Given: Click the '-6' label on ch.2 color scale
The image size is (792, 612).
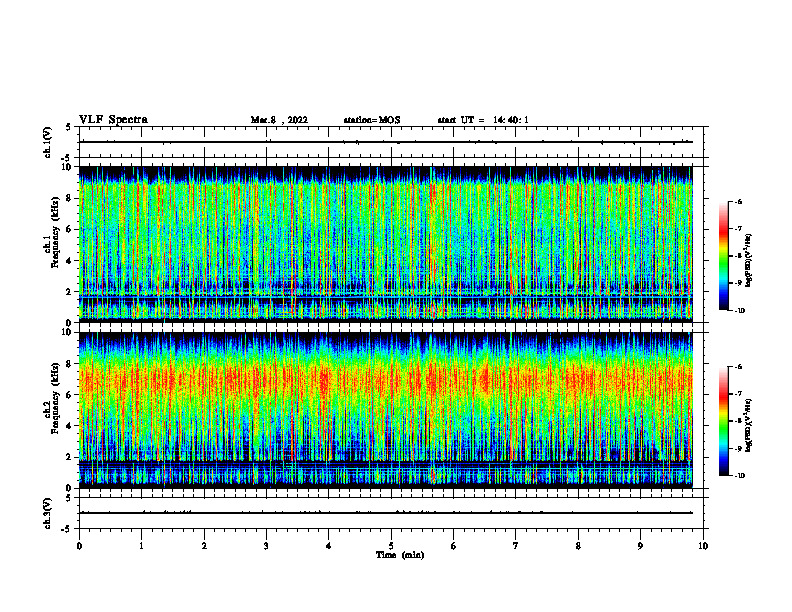Looking at the screenshot, I should tap(738, 367).
